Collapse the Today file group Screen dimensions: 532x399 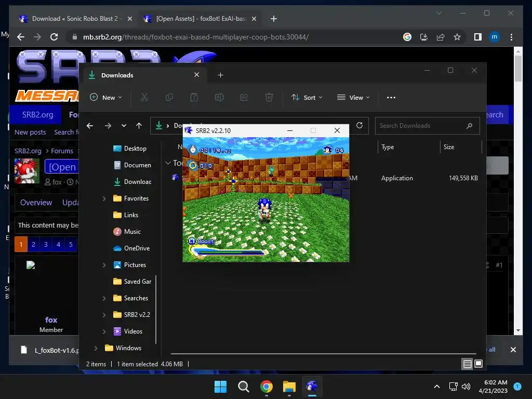(168, 163)
